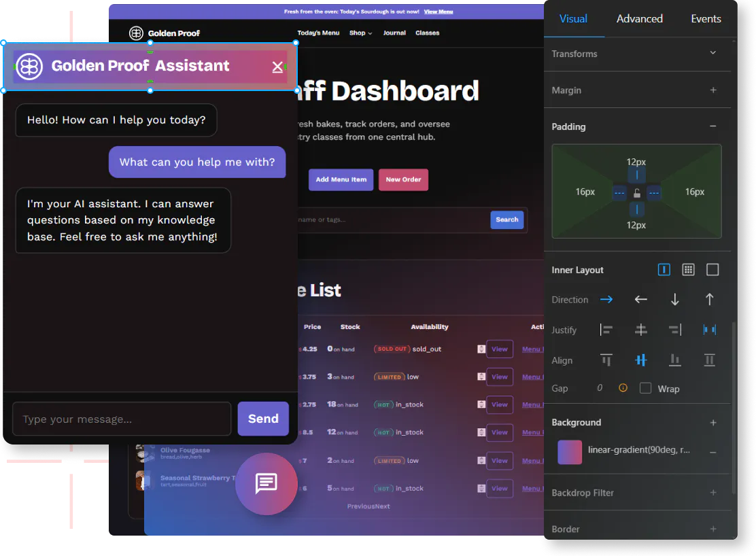This screenshot has width=756, height=556.
Task: Expand the Border section
Action: (x=713, y=529)
